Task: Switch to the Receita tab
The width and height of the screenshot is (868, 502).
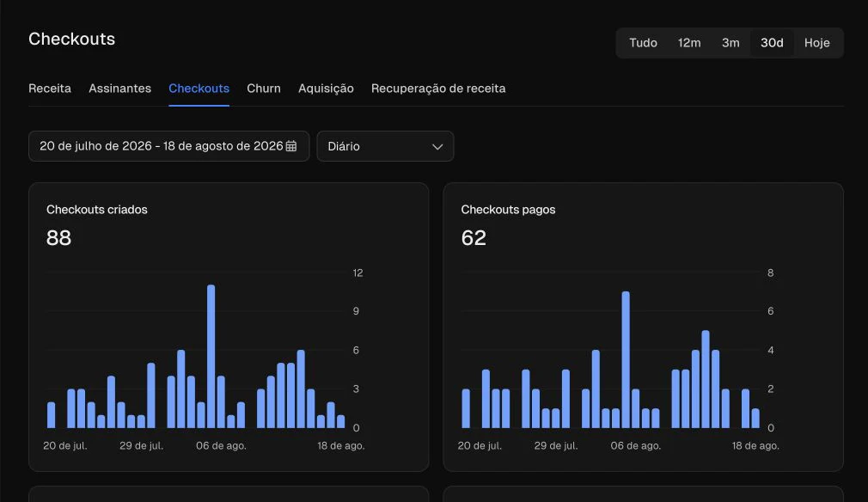Action: (50, 89)
